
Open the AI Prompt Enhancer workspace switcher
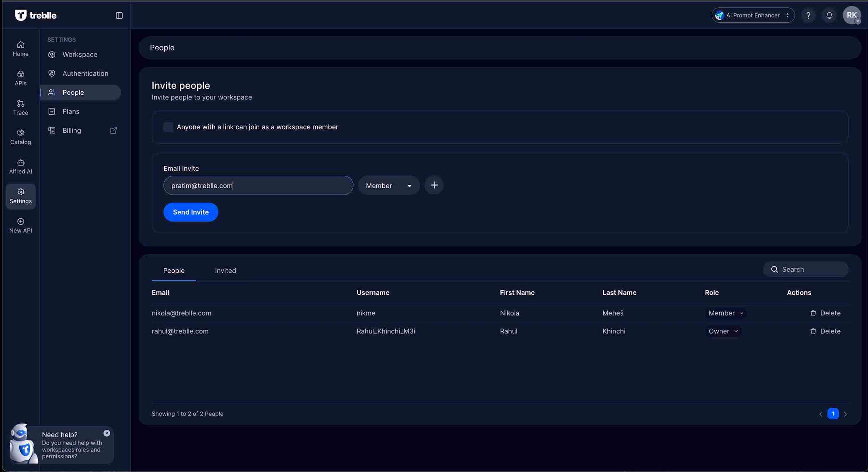[753, 15]
